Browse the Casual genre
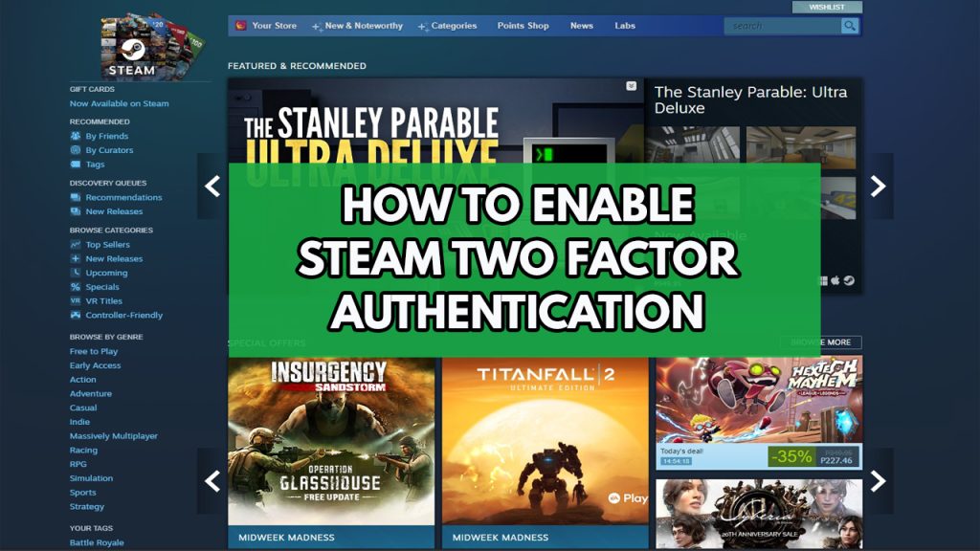Screen dimensions: 980x551 point(83,408)
